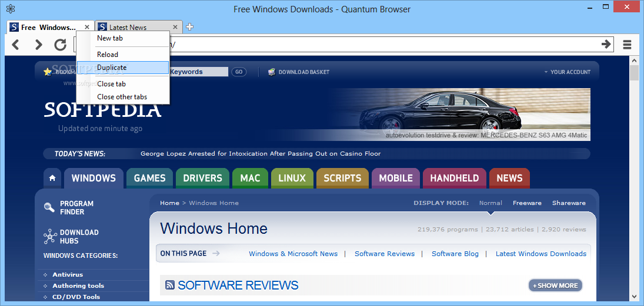Screen dimensions: 644x306
Task: Open the HANDHELD category tab
Action: click(454, 178)
